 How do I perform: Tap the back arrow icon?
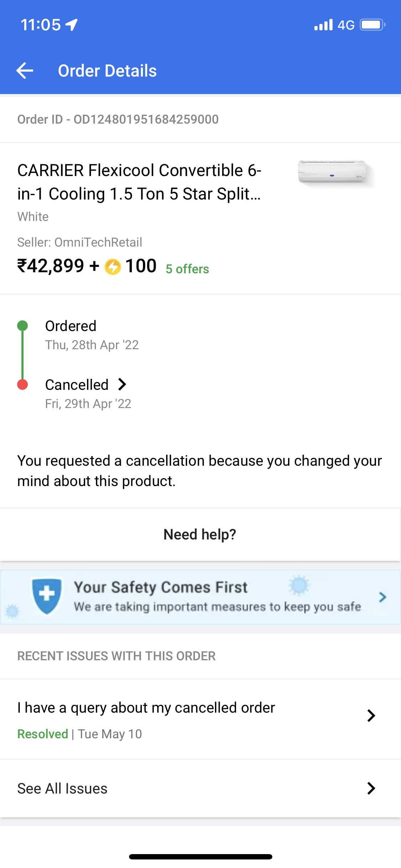pyautogui.click(x=25, y=71)
